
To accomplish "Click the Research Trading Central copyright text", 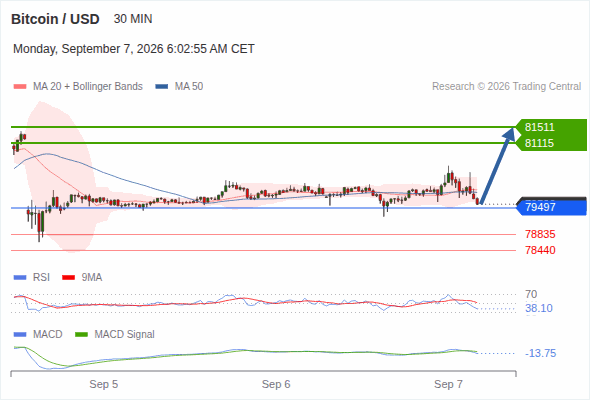I will (506, 87).
